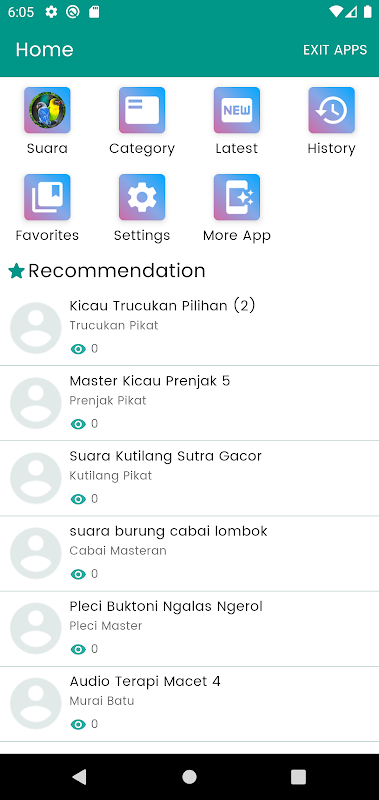This screenshot has height=800, width=379.
Task: Tap the Android home circle button
Action: (x=189, y=777)
